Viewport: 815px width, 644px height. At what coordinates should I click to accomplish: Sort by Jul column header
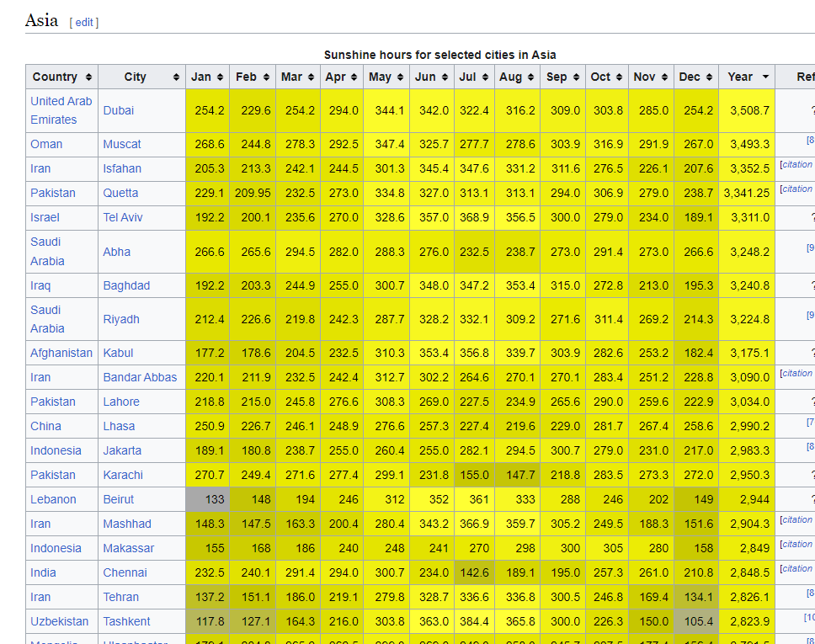474,77
